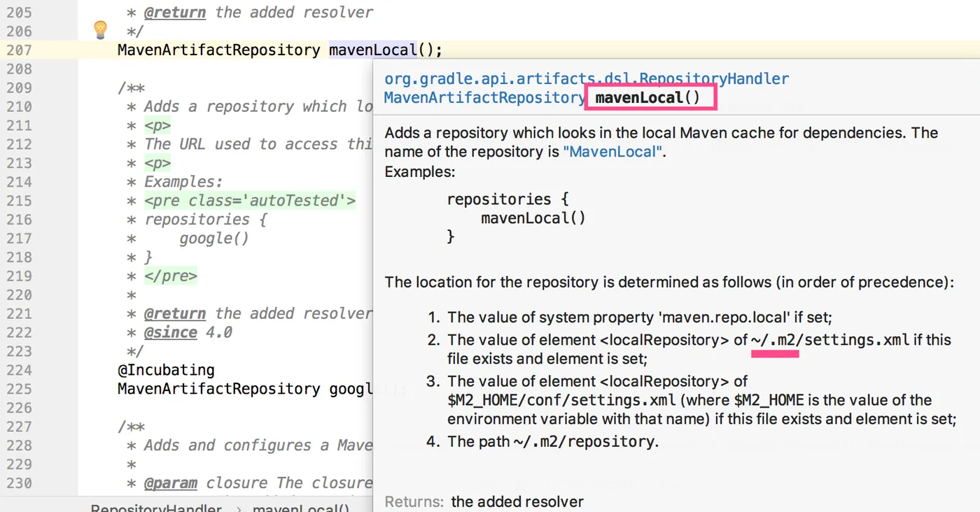Click 'repositories {' on line 216
This screenshot has width=980, height=512.
point(206,220)
